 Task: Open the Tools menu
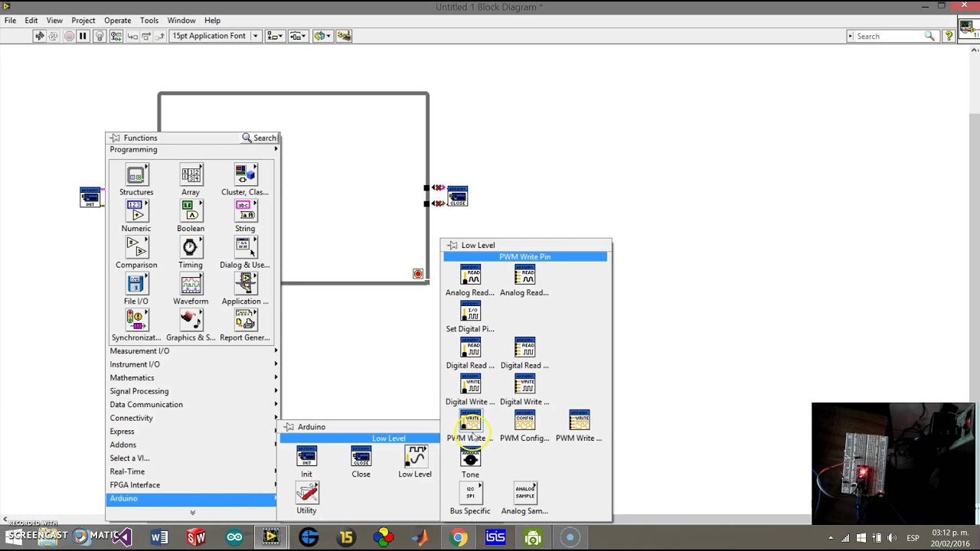[149, 21]
